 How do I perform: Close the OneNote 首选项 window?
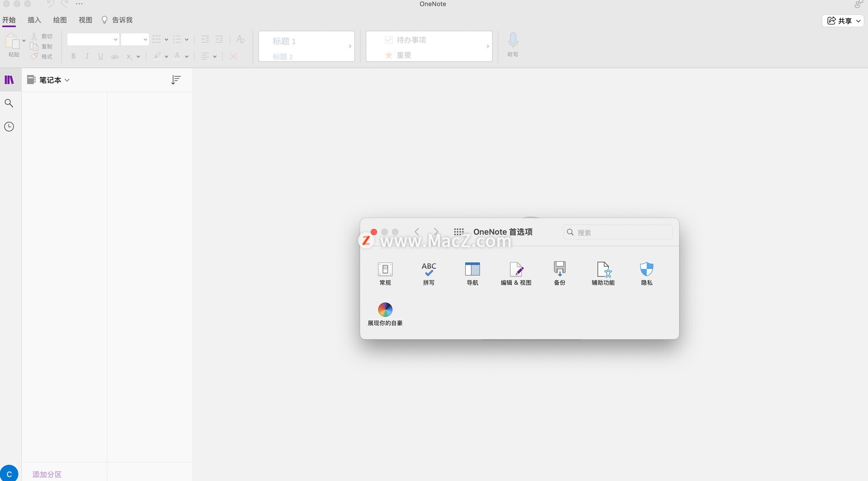(x=374, y=232)
